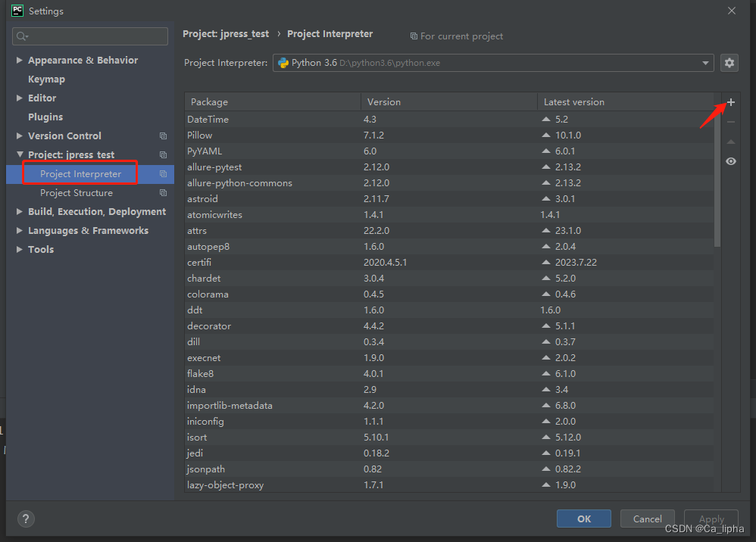Select the attrs package row
This screenshot has width=756, height=542.
(449, 230)
